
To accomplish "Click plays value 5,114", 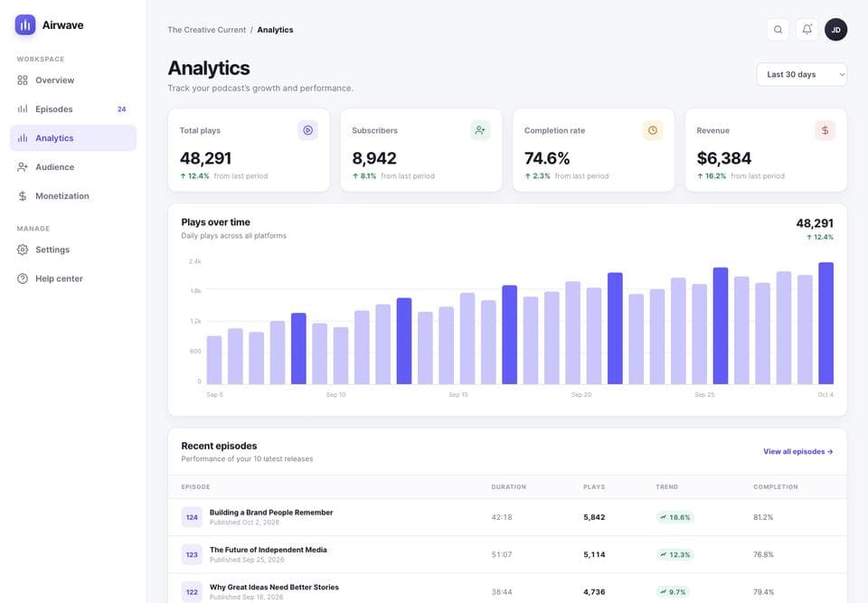I will tap(594, 554).
